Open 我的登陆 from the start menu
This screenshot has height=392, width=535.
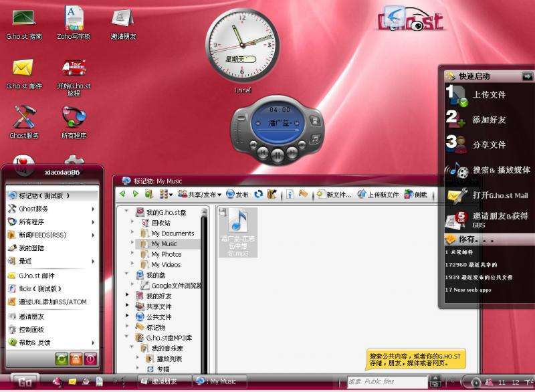[52, 248]
